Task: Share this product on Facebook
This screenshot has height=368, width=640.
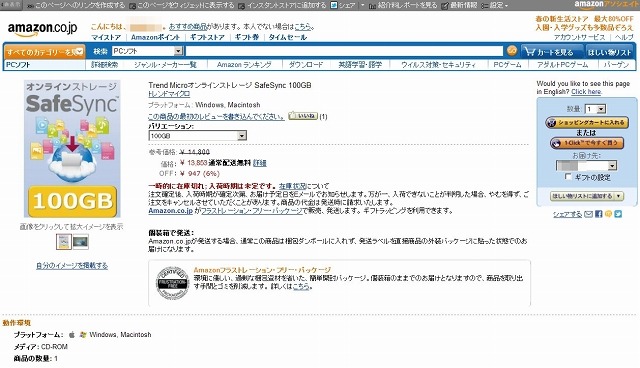Action: tap(599, 214)
